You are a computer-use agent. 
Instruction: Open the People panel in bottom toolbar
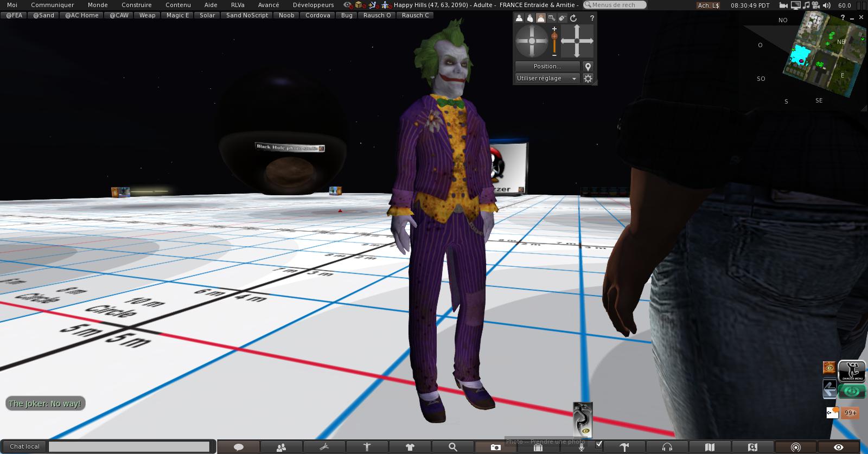(281, 447)
